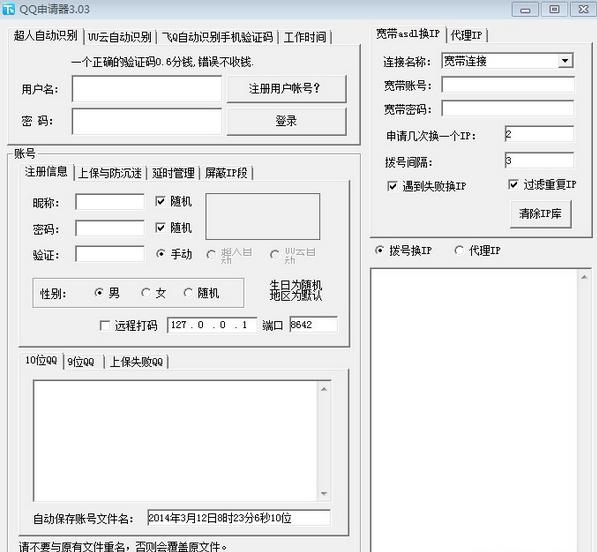Open the UU云自动识别 tab
The height and width of the screenshot is (552, 597).
(x=120, y=37)
